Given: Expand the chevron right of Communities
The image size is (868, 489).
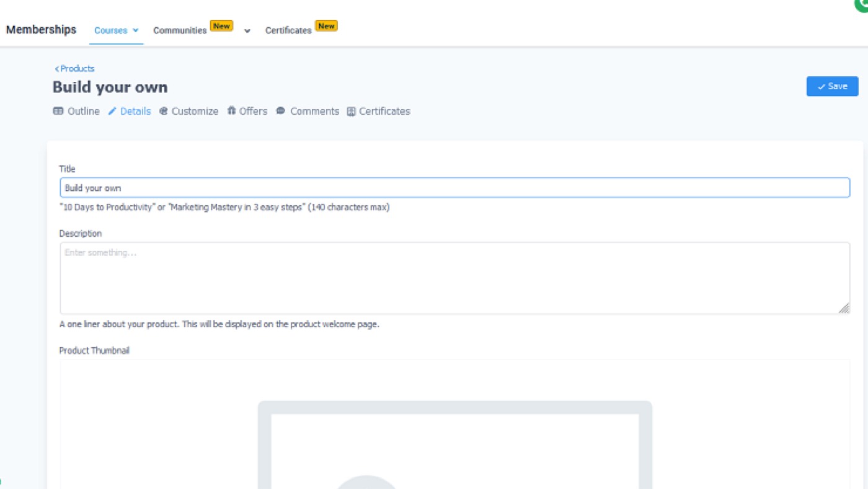Looking at the screenshot, I should click(247, 30).
